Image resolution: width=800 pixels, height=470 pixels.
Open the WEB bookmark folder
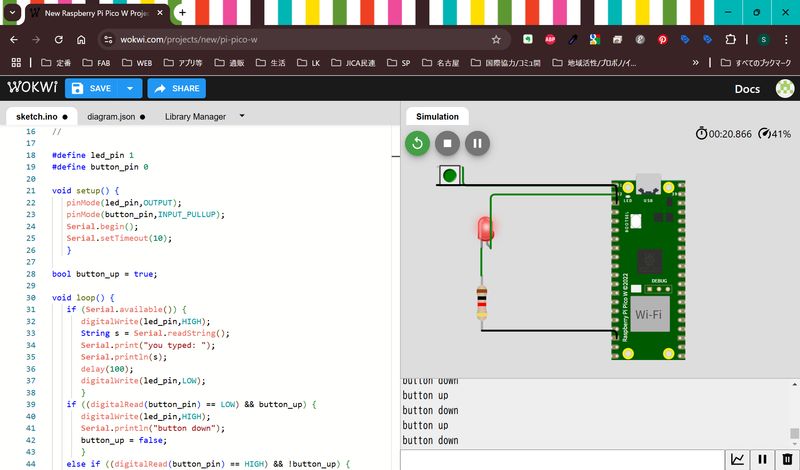click(x=137, y=62)
